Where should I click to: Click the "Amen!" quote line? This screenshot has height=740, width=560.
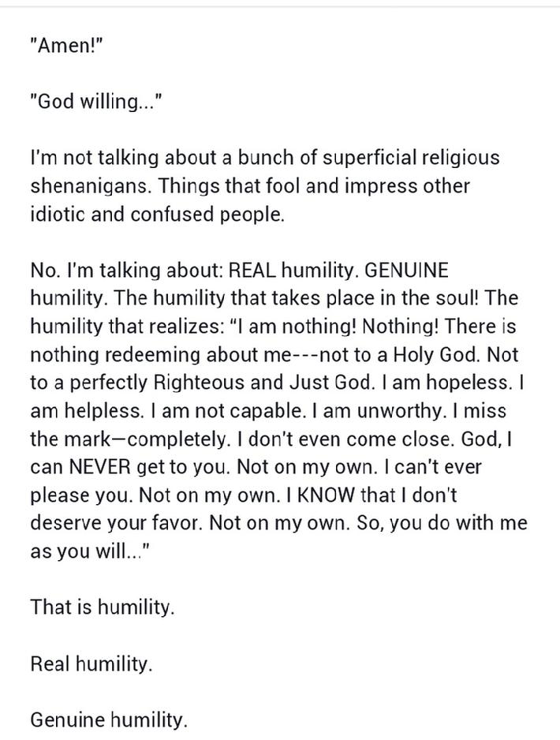[x=66, y=46]
